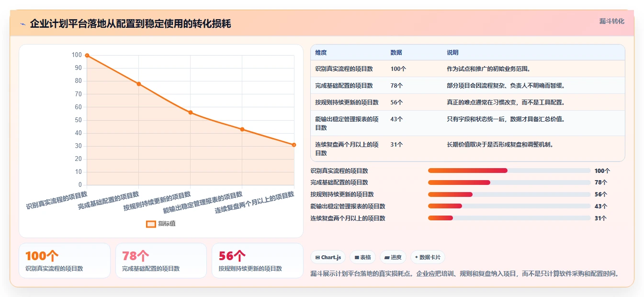
Task: Click the 43个 progress bar
Action: tap(509, 206)
